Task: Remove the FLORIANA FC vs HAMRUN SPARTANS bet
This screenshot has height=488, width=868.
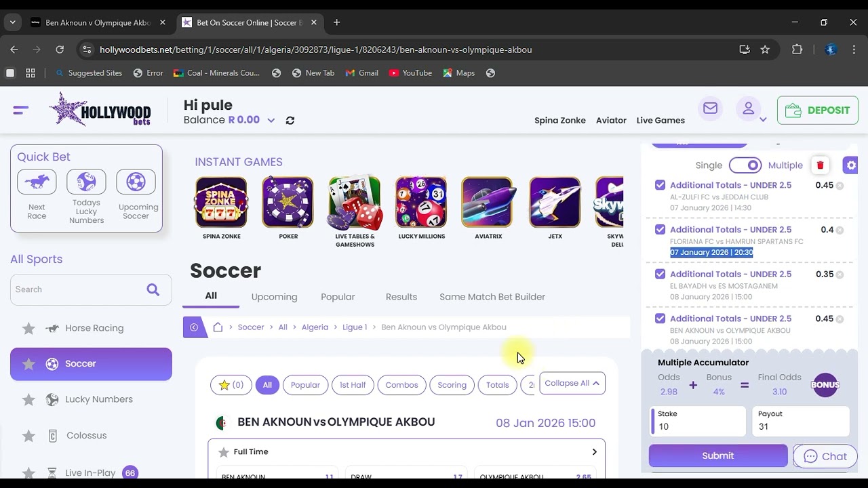Action: [x=840, y=230]
